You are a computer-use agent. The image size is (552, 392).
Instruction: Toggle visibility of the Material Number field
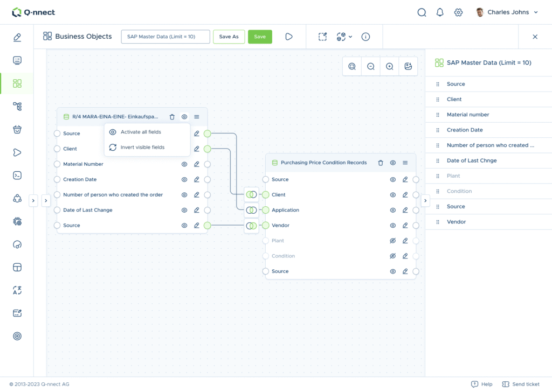(x=184, y=164)
